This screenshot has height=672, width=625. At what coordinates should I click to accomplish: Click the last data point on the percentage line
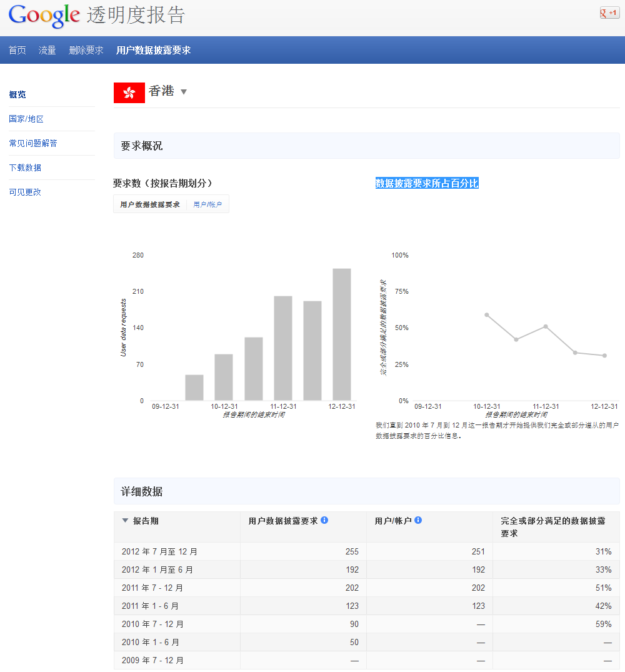point(604,355)
